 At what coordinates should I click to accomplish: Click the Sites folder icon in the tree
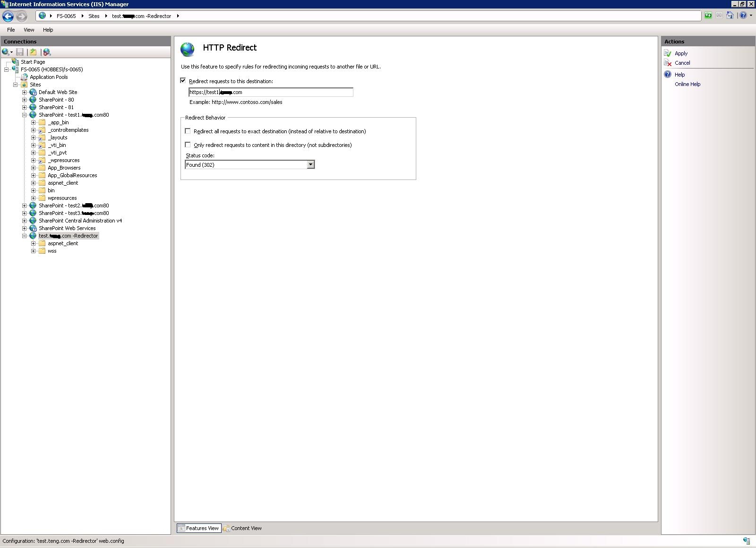tap(24, 85)
